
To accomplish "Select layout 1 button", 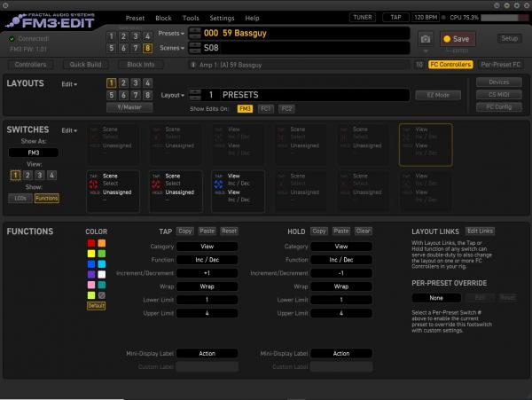I will tap(112, 83).
